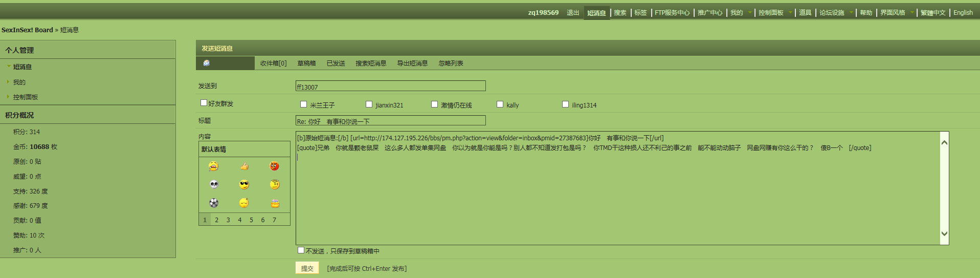
Task: Click the compose message icon in tab bar
Action: point(207,63)
